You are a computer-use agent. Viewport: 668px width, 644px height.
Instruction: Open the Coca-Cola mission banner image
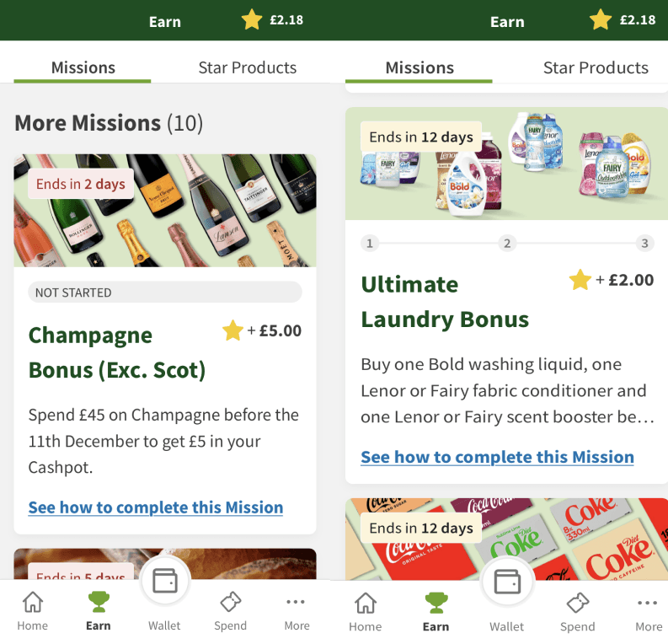click(x=506, y=539)
